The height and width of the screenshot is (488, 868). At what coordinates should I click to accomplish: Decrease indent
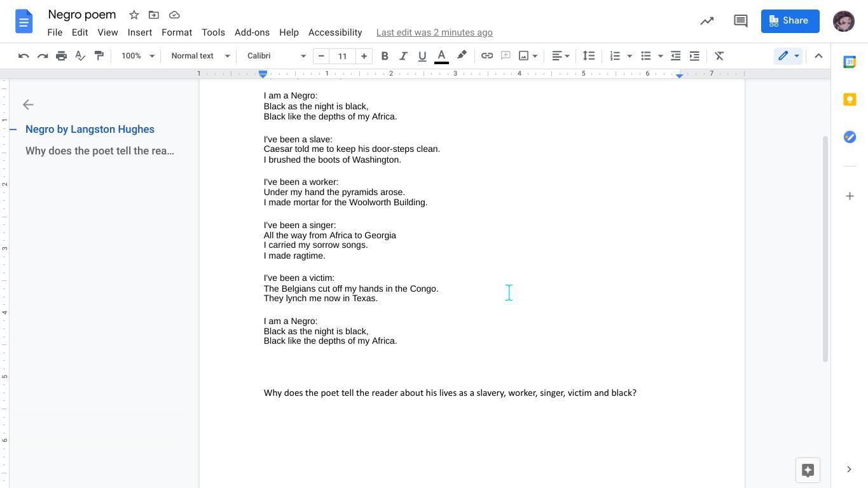click(x=676, y=56)
